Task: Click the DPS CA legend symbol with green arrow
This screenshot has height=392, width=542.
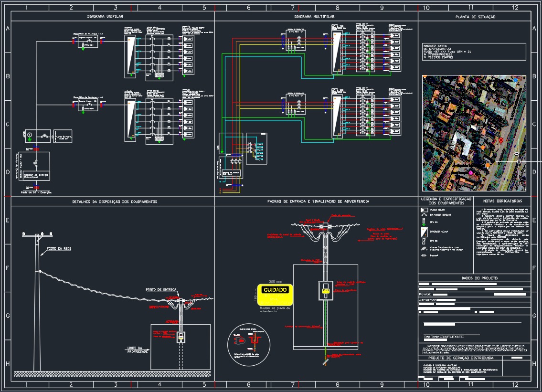Action: pos(424,222)
